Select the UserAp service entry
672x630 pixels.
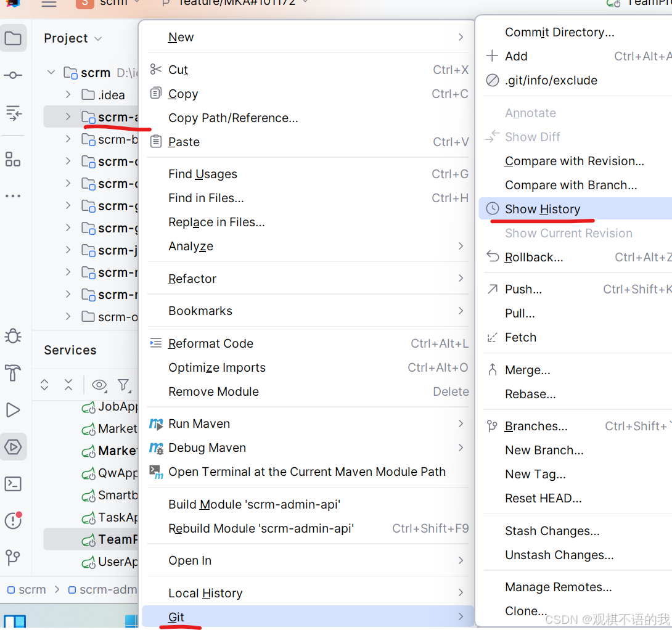coord(109,562)
